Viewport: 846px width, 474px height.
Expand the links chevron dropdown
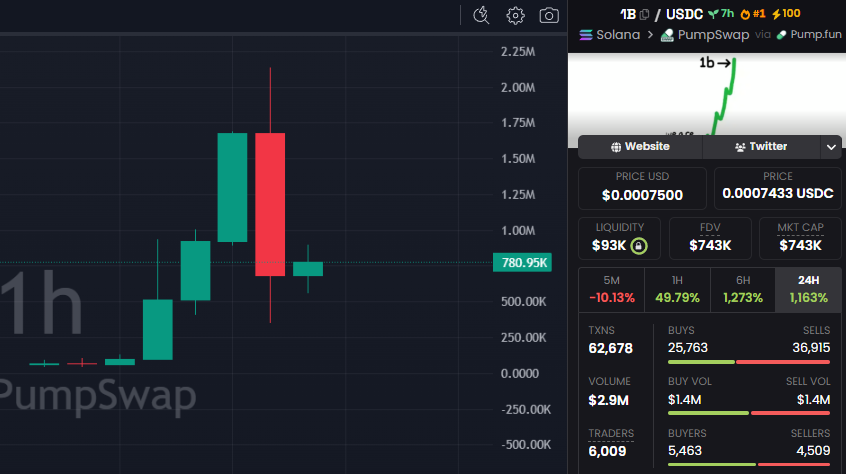(x=831, y=147)
